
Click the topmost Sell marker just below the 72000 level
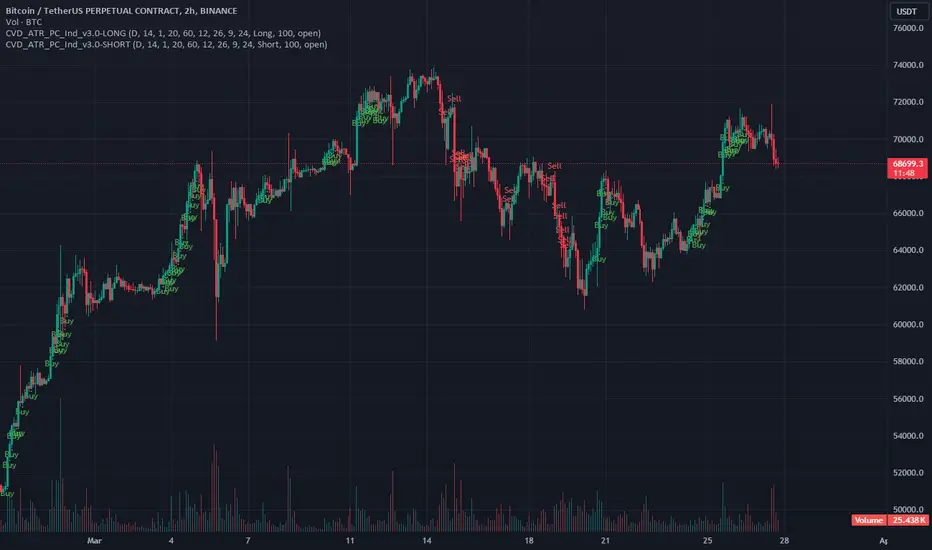pyautogui.click(x=454, y=99)
